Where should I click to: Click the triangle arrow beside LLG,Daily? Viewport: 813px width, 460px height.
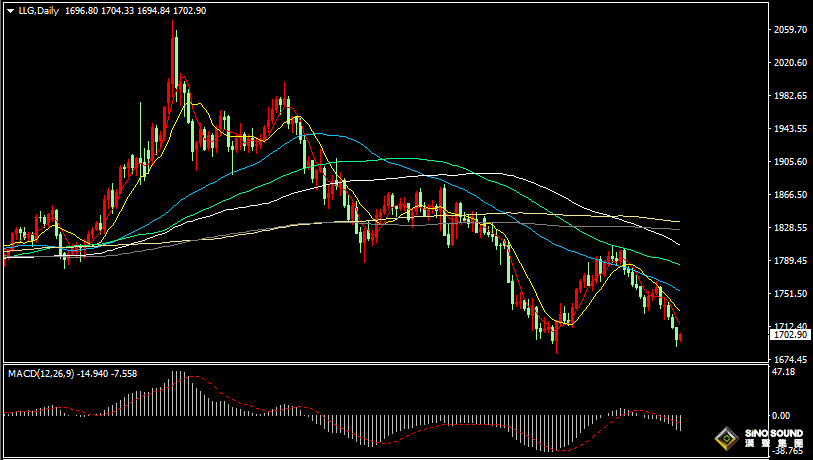click(10, 11)
